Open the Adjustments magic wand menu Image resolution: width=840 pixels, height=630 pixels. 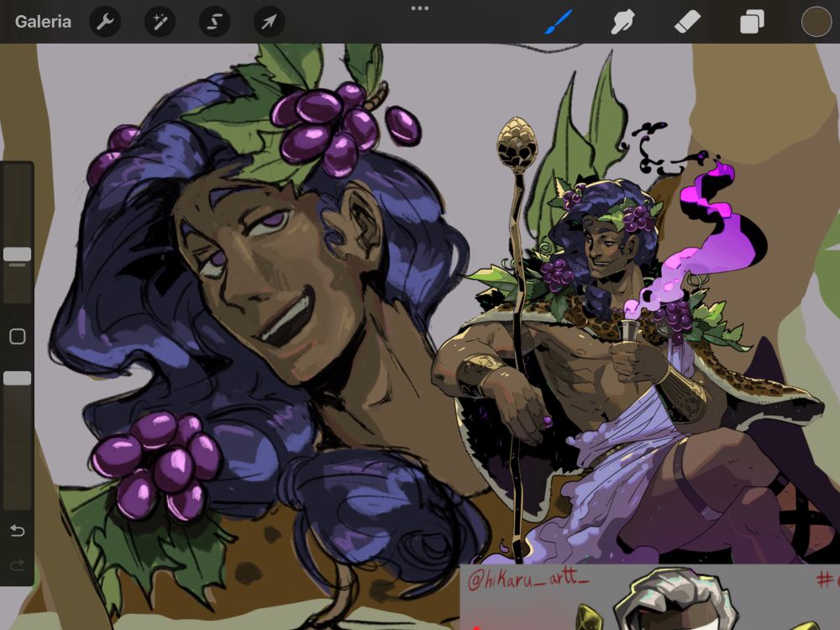(160, 22)
